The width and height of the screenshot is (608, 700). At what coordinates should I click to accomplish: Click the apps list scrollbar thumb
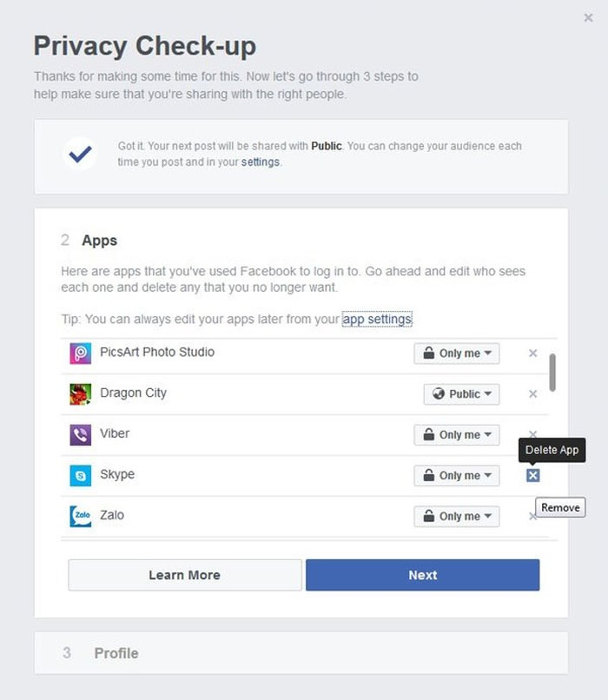coord(552,372)
